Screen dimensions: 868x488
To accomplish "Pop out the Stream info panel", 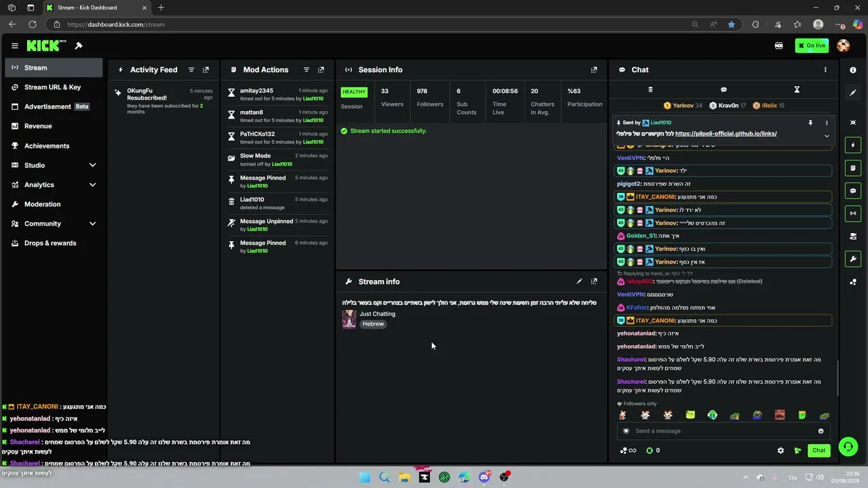I will pos(594,281).
